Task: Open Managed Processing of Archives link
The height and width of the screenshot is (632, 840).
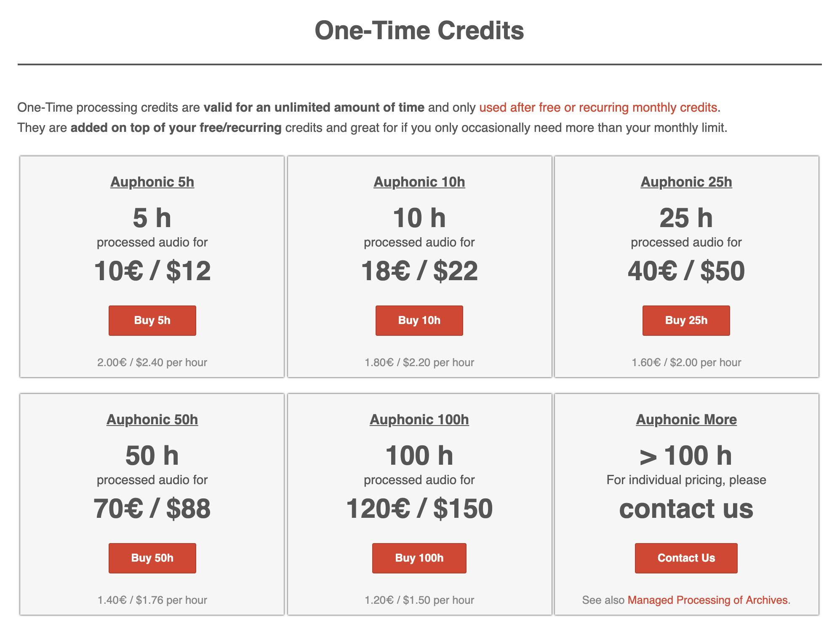Action: pyautogui.click(x=707, y=600)
